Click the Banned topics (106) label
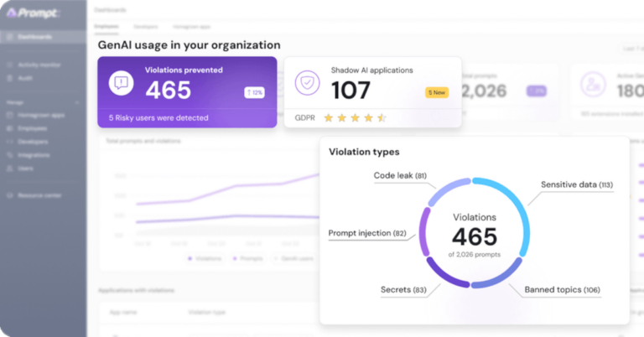This screenshot has width=644, height=337. (x=563, y=290)
